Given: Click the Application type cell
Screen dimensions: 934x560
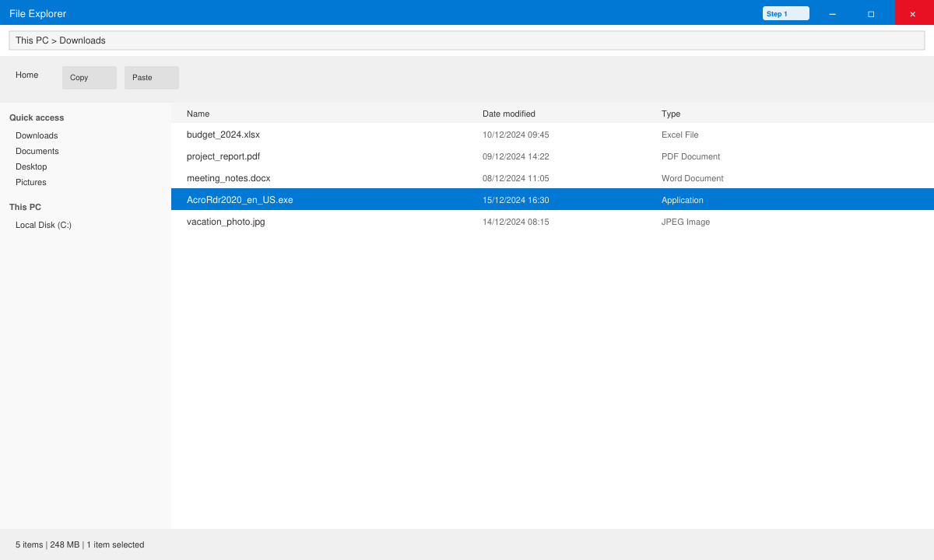Looking at the screenshot, I should click(x=683, y=200).
